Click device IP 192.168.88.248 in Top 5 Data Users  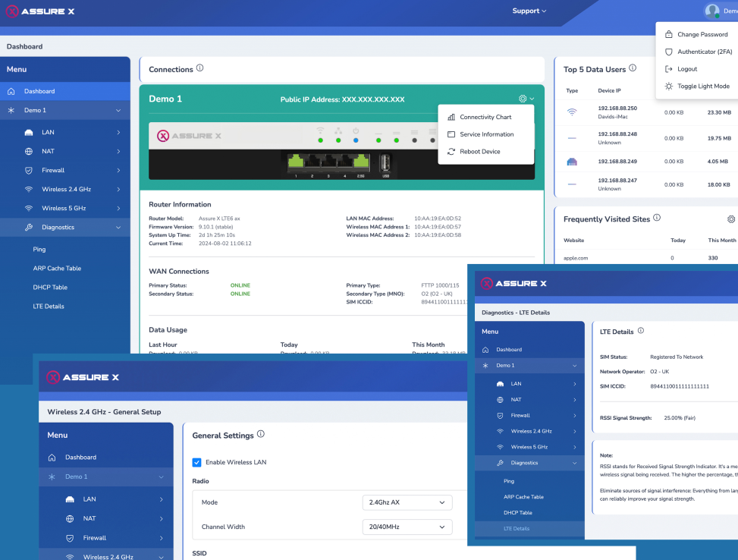(x=617, y=134)
